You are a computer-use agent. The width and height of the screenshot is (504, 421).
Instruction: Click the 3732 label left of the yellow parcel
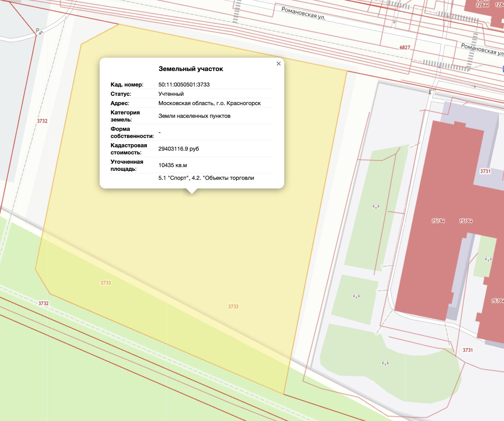42,121
